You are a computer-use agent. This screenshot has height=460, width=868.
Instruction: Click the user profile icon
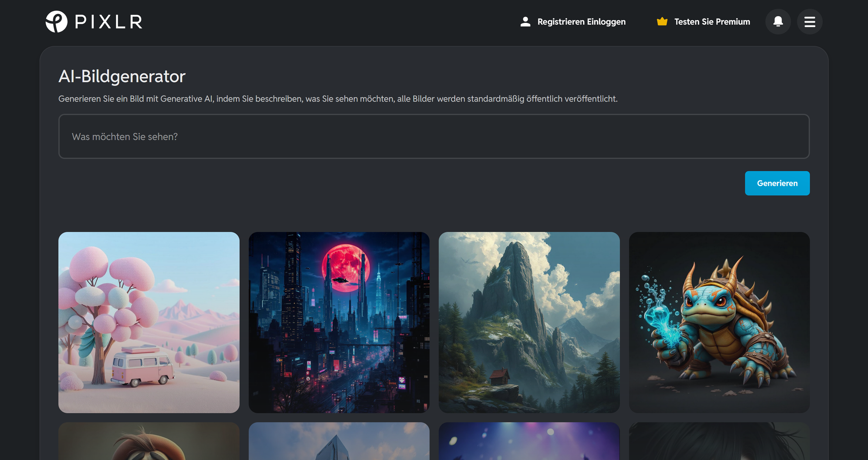pyautogui.click(x=525, y=22)
